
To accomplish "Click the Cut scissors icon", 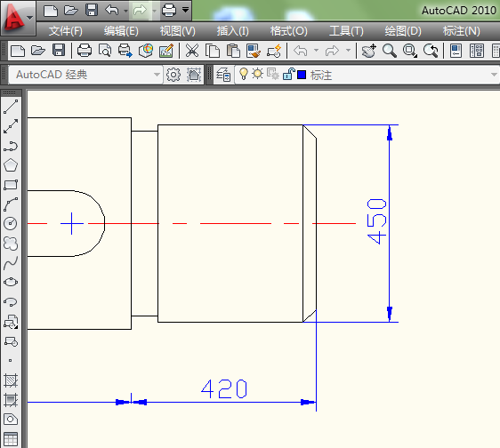I will pyautogui.click(x=192, y=51).
